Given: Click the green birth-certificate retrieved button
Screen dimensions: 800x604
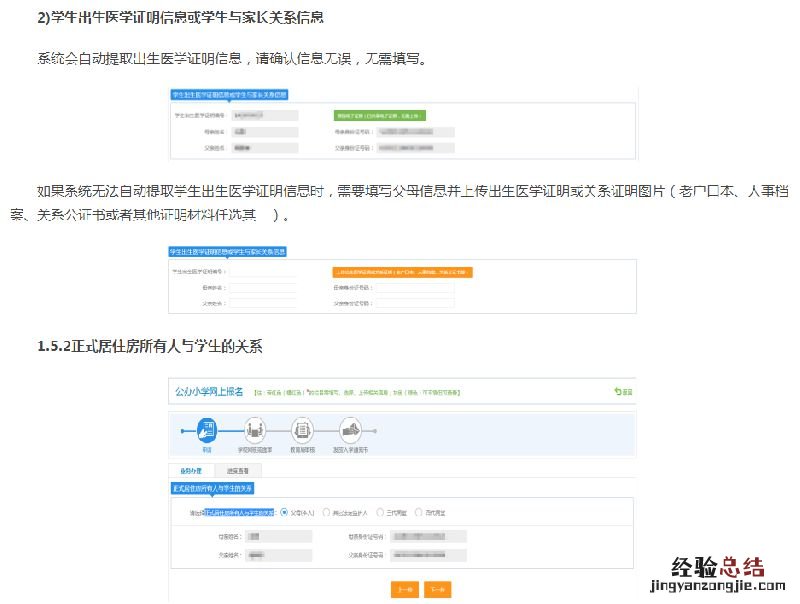Looking at the screenshot, I should (380, 116).
